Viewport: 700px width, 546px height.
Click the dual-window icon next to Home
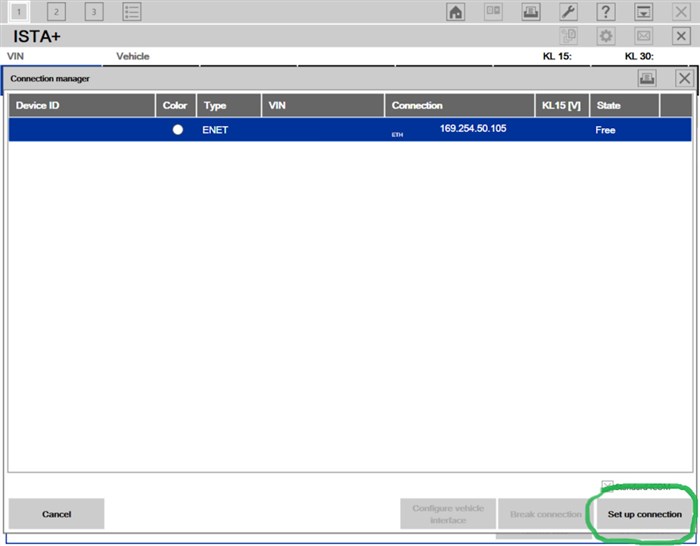coord(493,12)
